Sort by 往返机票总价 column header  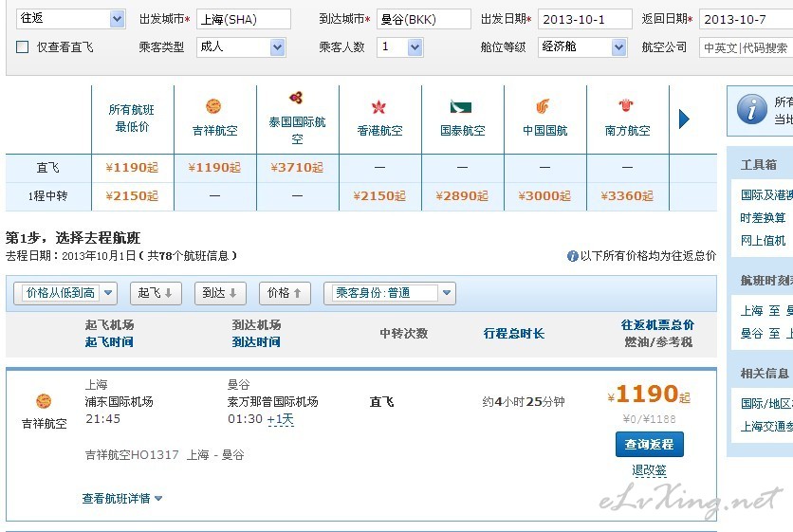coord(657,324)
